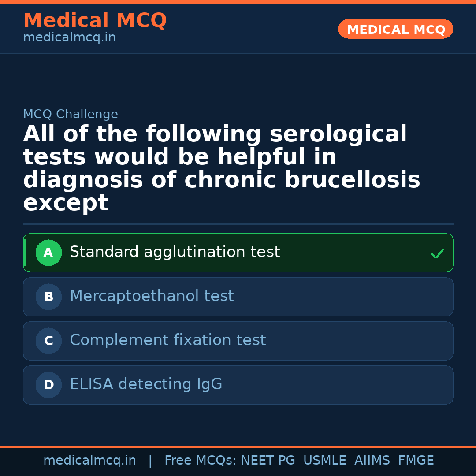Click the green A option circle
476x476 pixels.
pyautogui.click(x=48, y=253)
